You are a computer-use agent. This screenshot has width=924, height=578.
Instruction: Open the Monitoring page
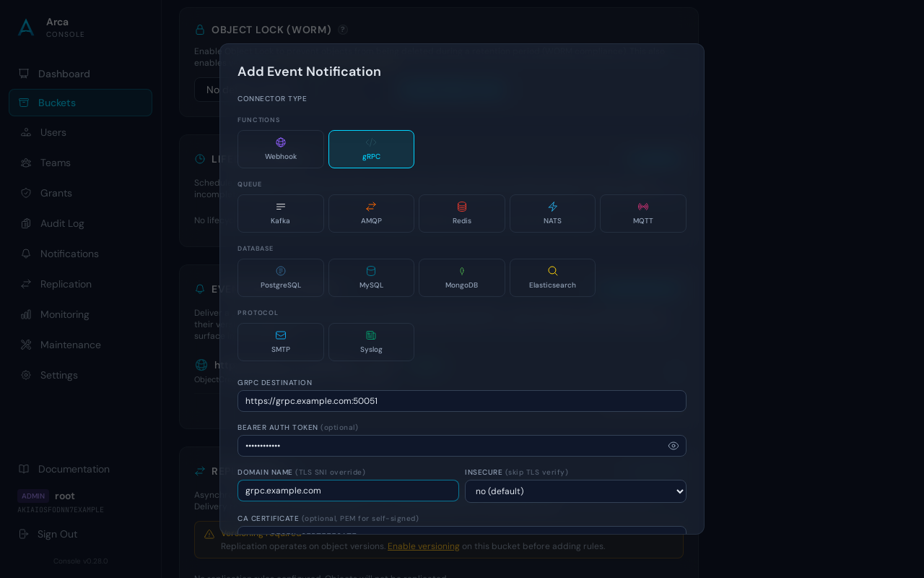tap(80, 314)
